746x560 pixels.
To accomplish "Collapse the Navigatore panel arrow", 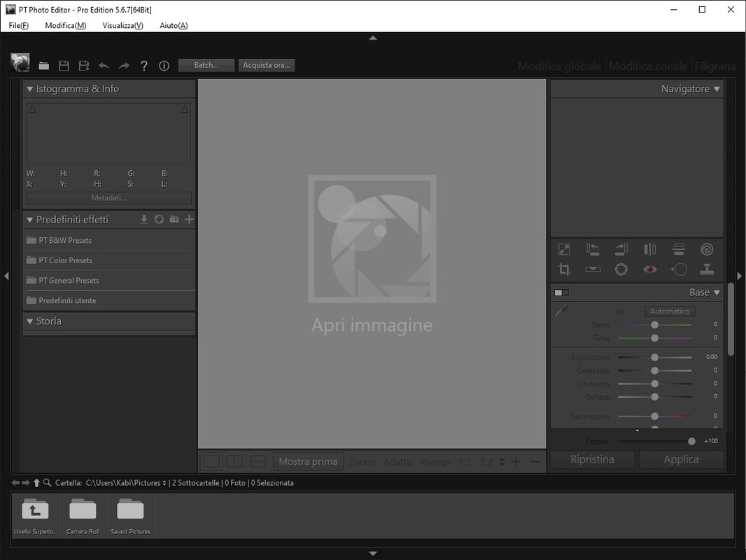I will click(717, 89).
